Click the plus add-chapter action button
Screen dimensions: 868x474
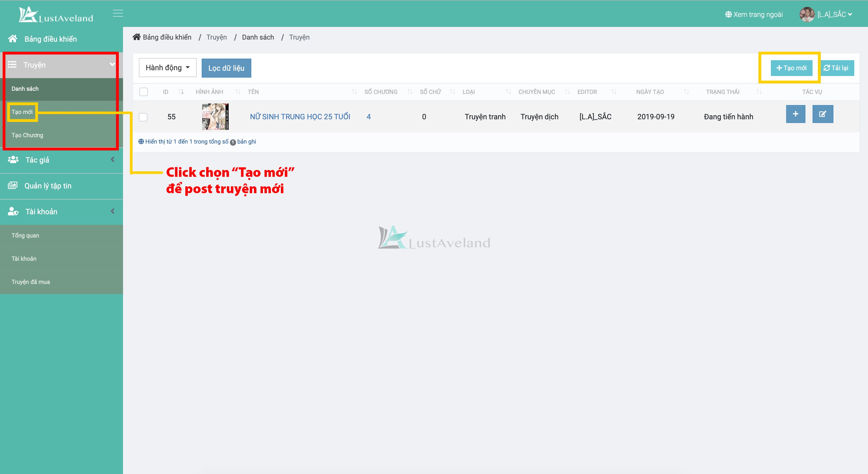[x=795, y=114]
